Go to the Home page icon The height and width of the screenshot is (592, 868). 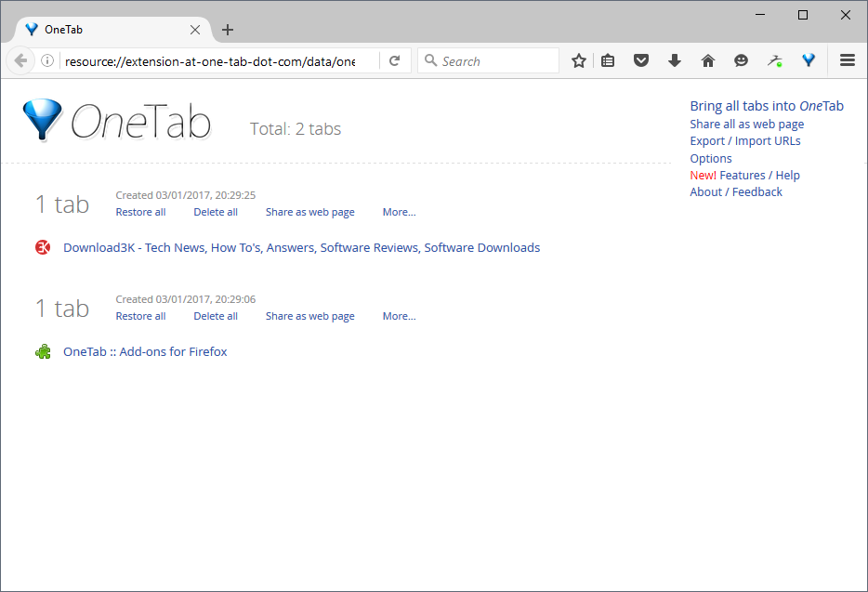(x=708, y=60)
